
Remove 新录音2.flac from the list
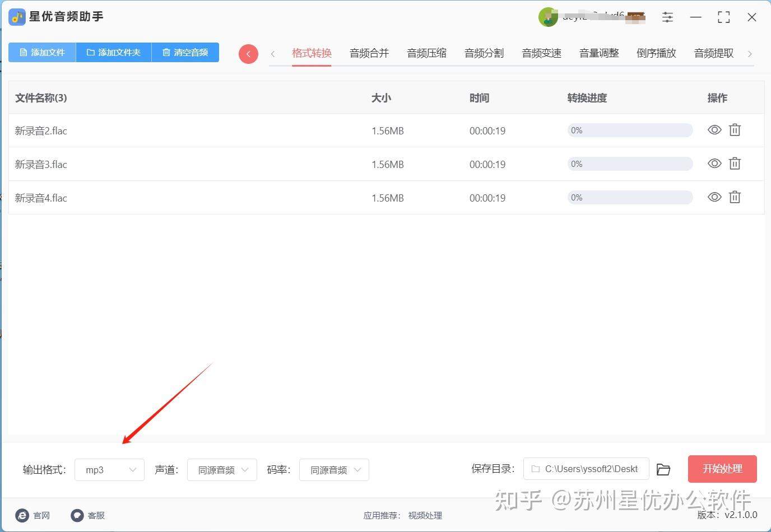tap(735, 130)
